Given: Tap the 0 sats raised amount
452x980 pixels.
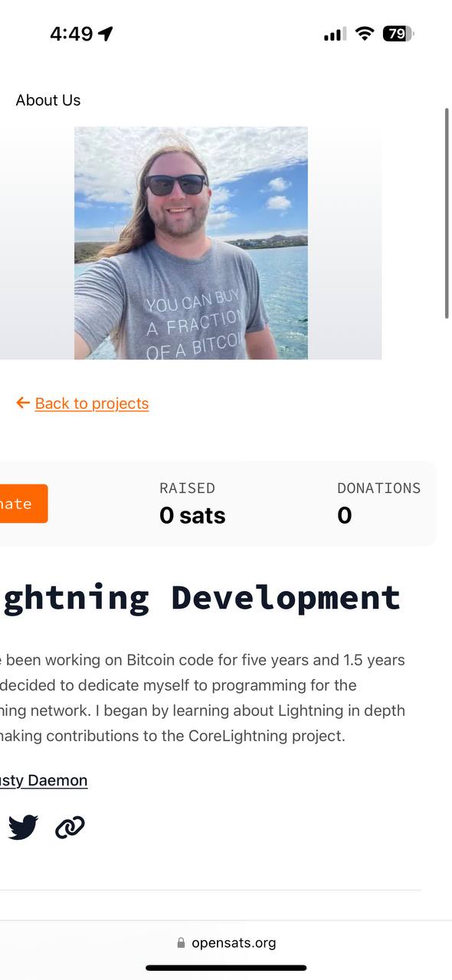Looking at the screenshot, I should coord(192,514).
